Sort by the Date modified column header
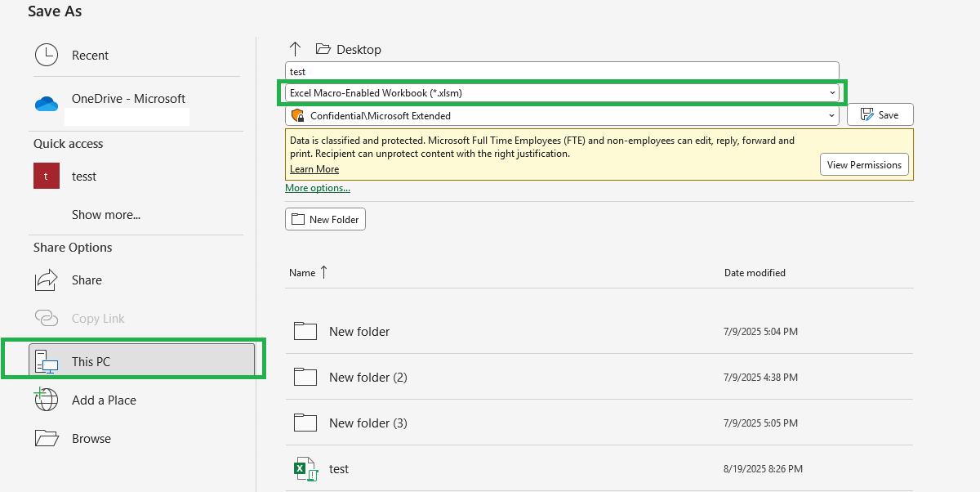Screen dimensions: 980x492 (755, 272)
